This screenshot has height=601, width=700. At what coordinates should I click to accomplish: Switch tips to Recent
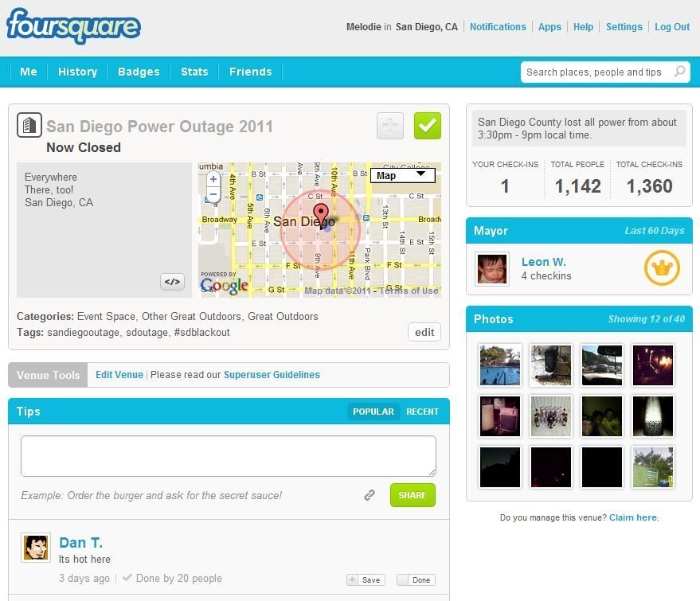[422, 412]
